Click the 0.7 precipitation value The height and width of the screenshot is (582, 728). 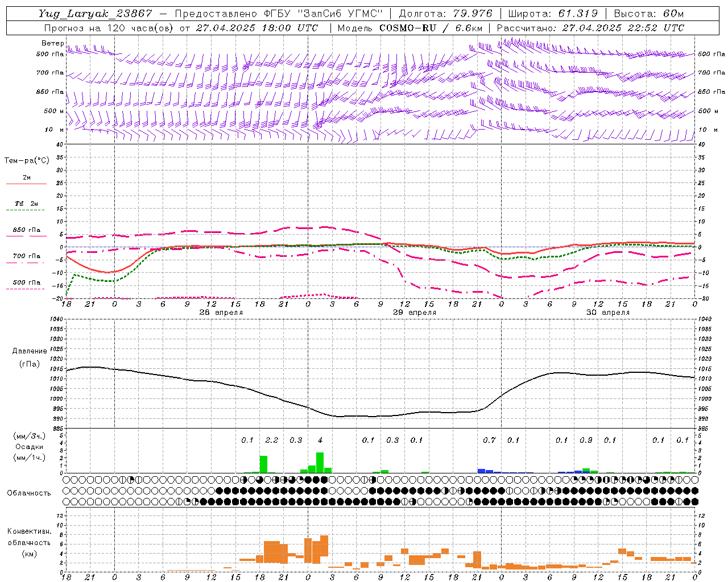(x=489, y=440)
